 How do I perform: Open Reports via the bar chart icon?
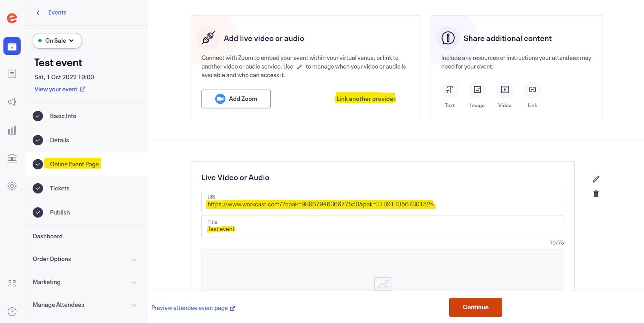[x=12, y=130]
